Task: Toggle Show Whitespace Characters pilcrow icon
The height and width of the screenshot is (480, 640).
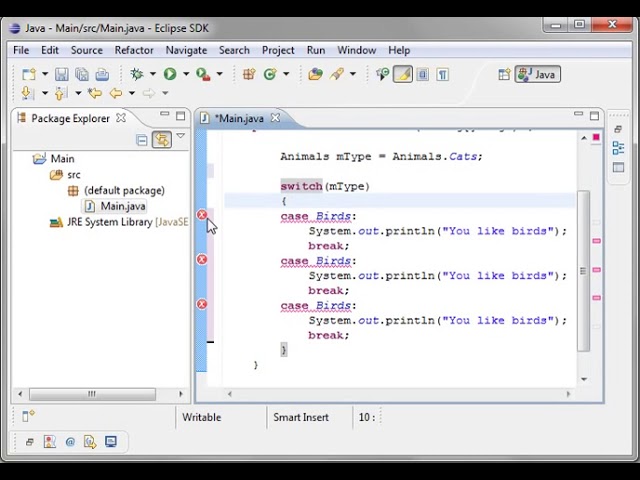Action: (442, 74)
